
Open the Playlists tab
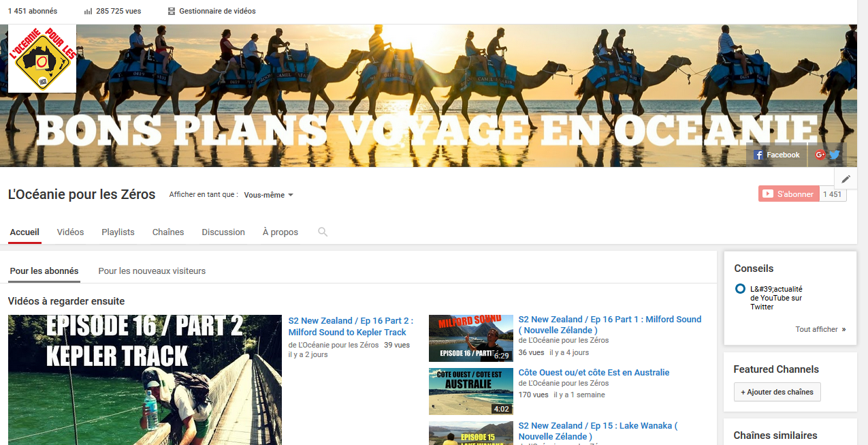[118, 232]
